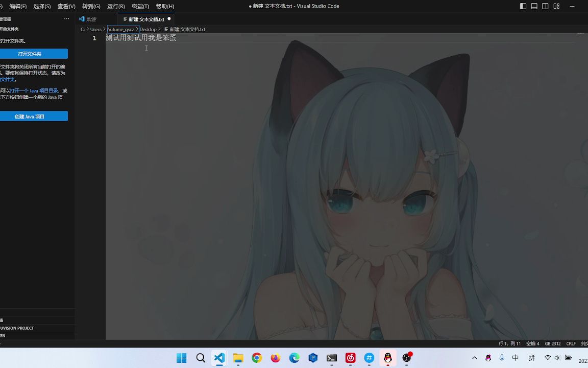Click line number 1 in gutter

click(94, 38)
